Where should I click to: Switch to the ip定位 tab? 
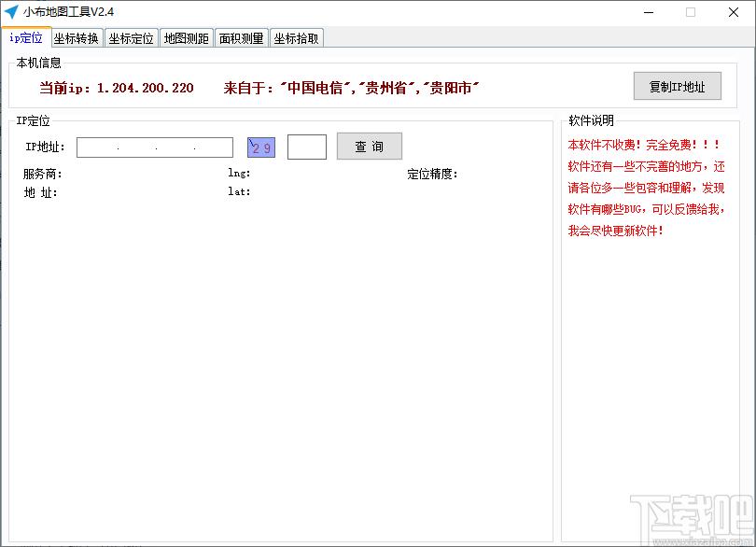pyautogui.click(x=25, y=38)
